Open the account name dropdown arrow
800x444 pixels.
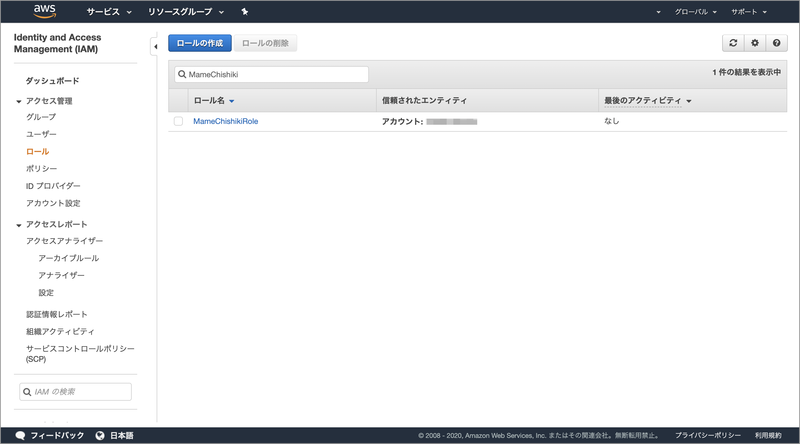point(658,12)
